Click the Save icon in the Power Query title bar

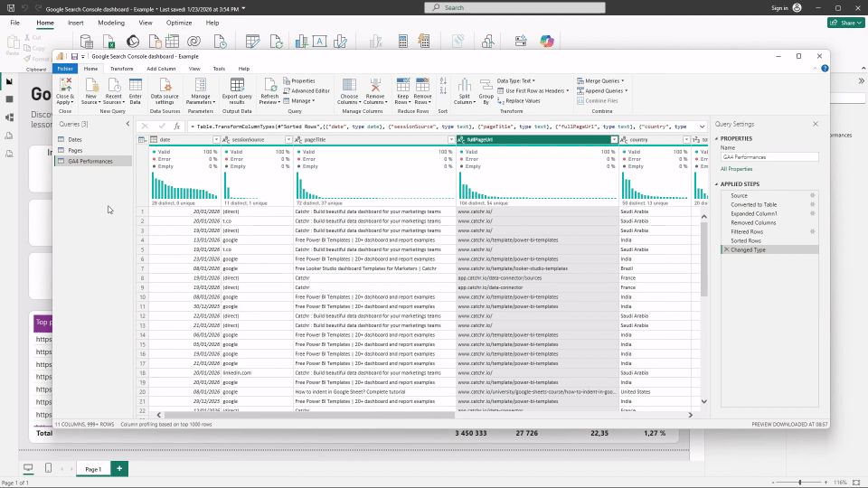click(73, 56)
